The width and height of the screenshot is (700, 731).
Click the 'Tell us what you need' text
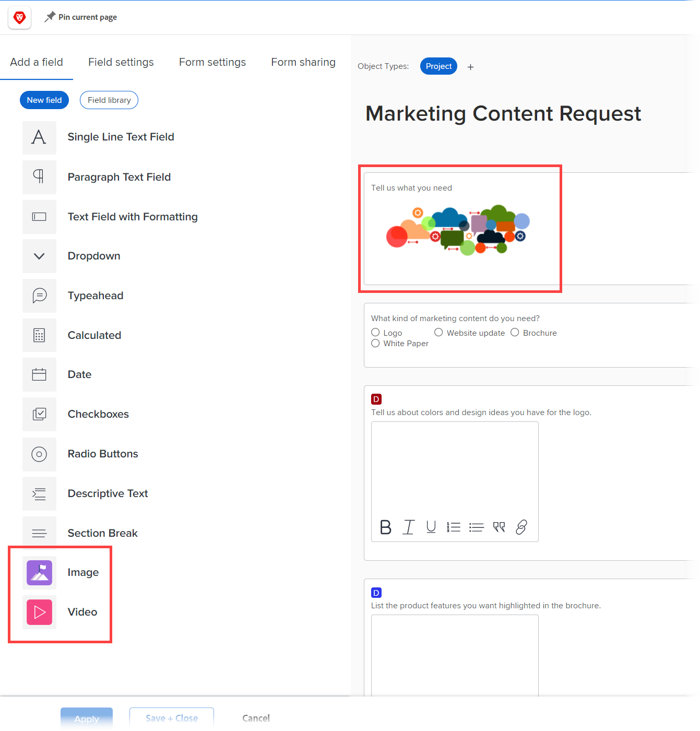[412, 188]
